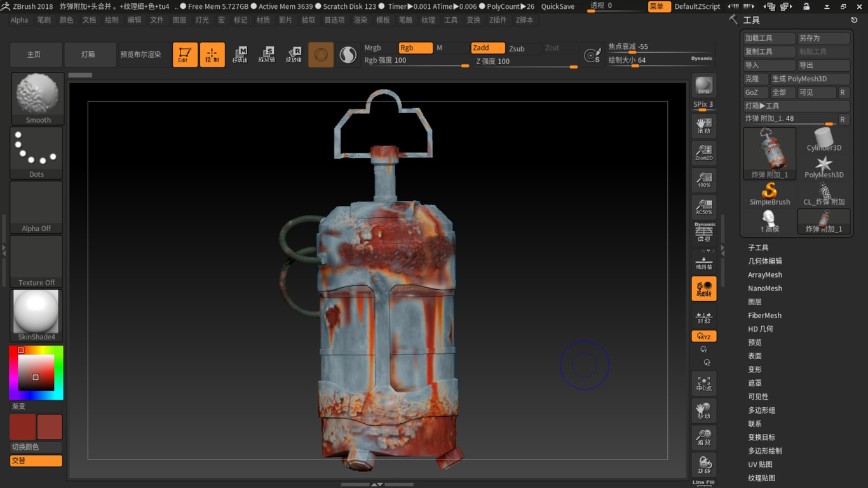Viewport: 868px width, 488px height.
Task: Toggle Zadd sculpt mode
Action: [x=487, y=48]
